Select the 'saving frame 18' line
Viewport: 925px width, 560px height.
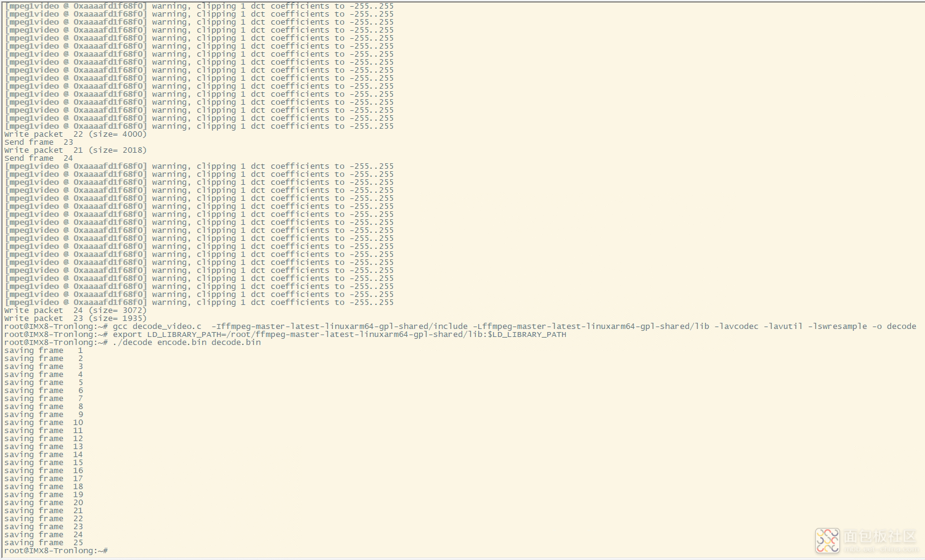tap(44, 487)
